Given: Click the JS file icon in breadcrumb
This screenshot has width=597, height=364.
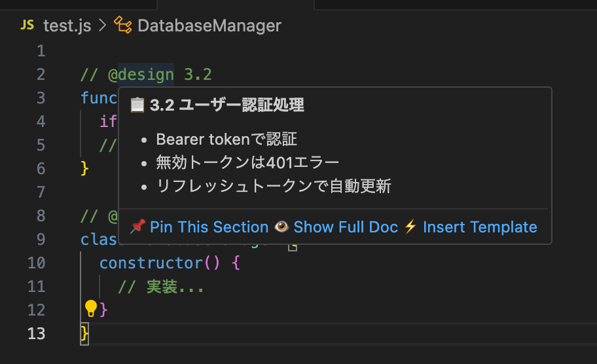Looking at the screenshot, I should [x=27, y=25].
